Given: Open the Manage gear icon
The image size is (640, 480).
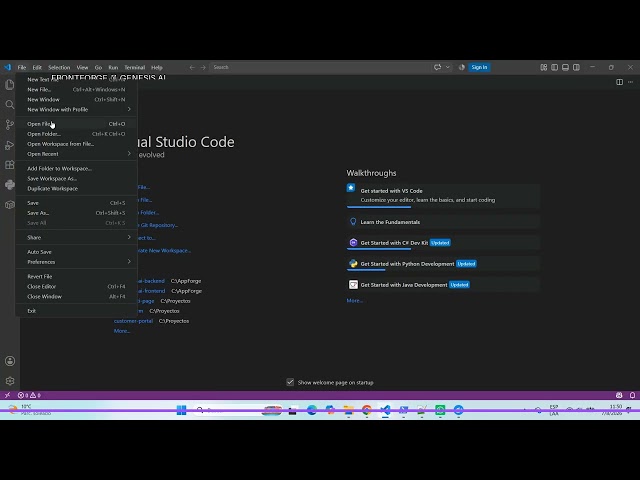Looking at the screenshot, I should [x=10, y=381].
